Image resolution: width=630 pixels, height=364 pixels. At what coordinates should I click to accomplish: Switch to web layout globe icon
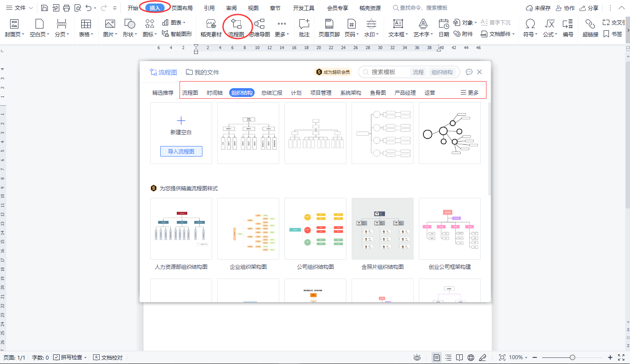(x=471, y=357)
